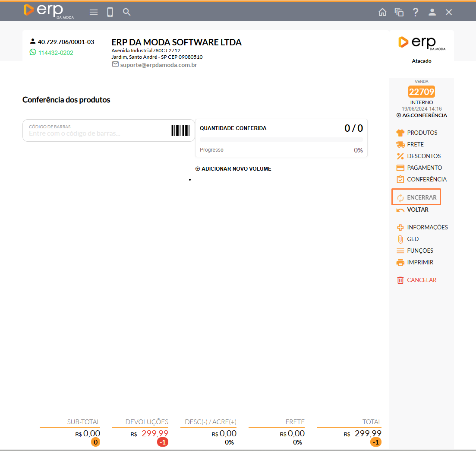Viewport: 476px width, 451px height.
Task: Click the mobile device icon
Action: [110, 12]
